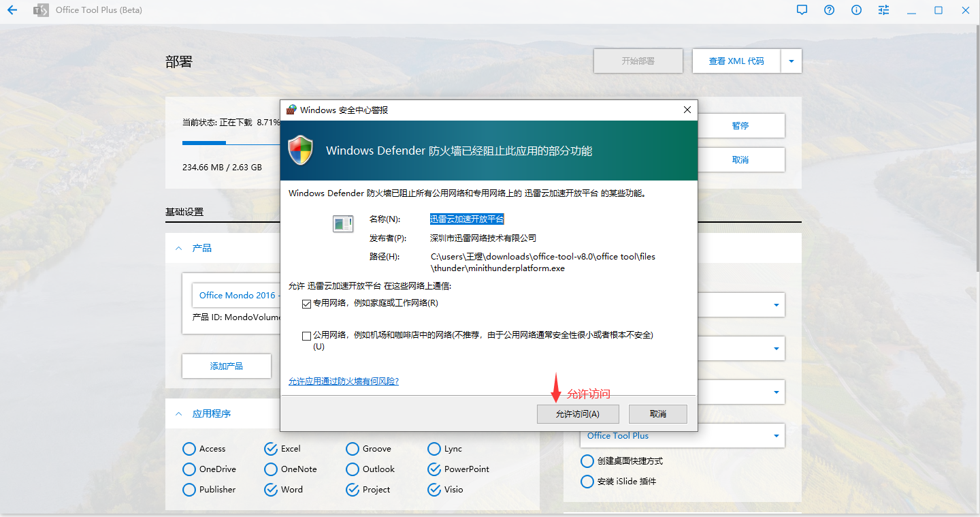The height and width of the screenshot is (517, 980).
Task: Click the 取消 button under 暂停
Action: click(741, 159)
